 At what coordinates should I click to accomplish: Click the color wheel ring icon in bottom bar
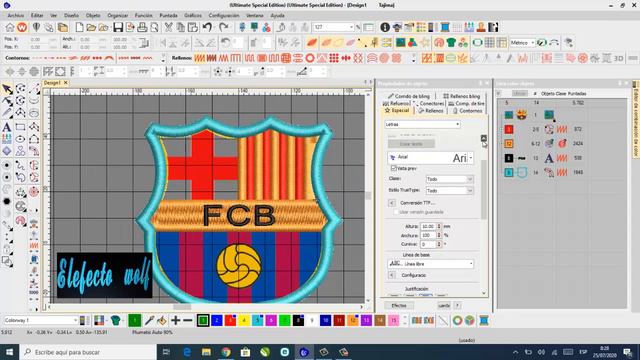(x=457, y=320)
